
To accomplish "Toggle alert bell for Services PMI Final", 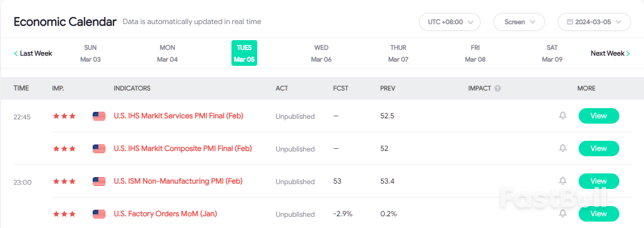I will pos(563,116).
